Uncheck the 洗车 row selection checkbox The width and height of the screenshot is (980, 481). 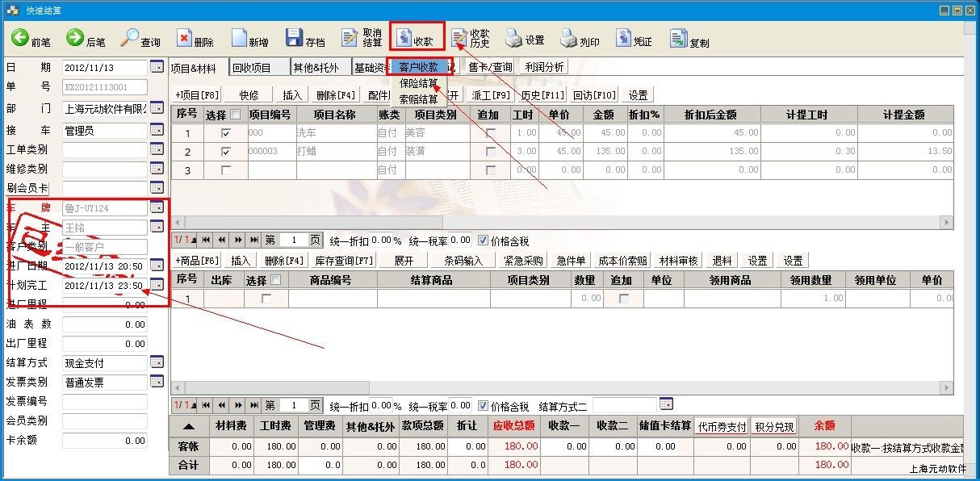coord(226,132)
